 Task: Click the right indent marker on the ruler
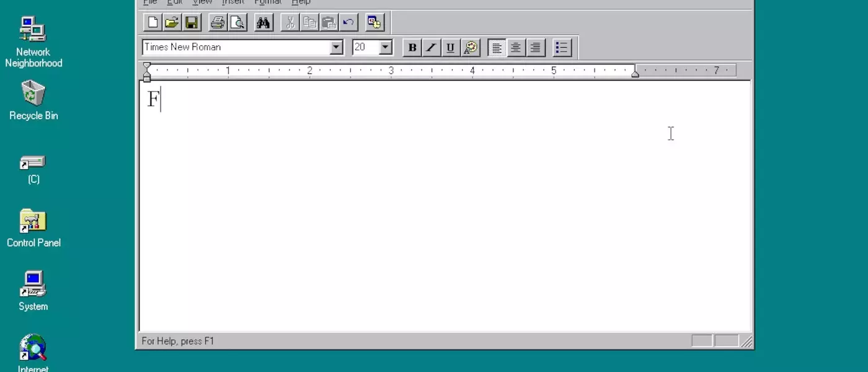click(x=635, y=74)
